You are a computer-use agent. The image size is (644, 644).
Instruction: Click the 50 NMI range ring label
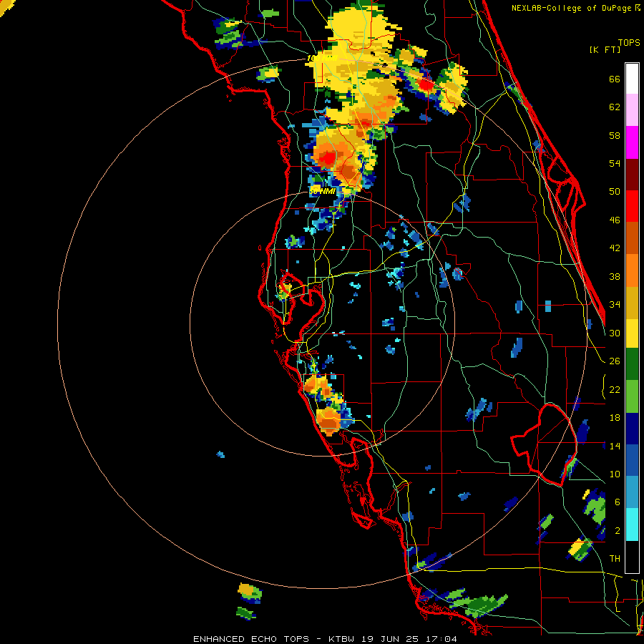tap(322, 191)
